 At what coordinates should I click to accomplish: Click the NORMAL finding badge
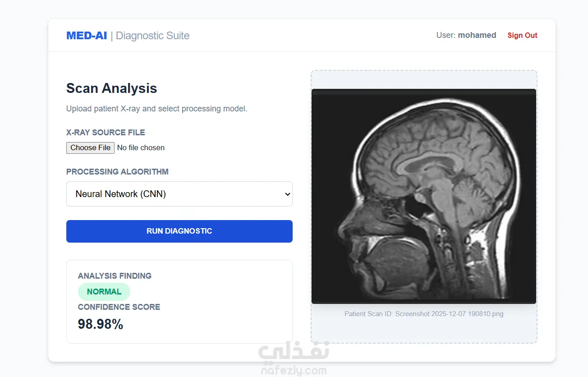[x=104, y=292]
